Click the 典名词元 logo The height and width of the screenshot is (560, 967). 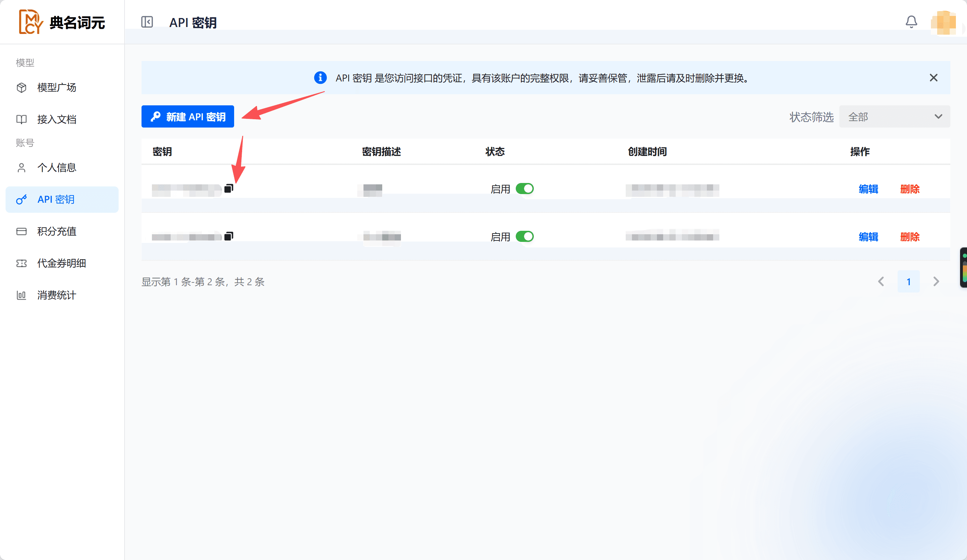(x=62, y=22)
